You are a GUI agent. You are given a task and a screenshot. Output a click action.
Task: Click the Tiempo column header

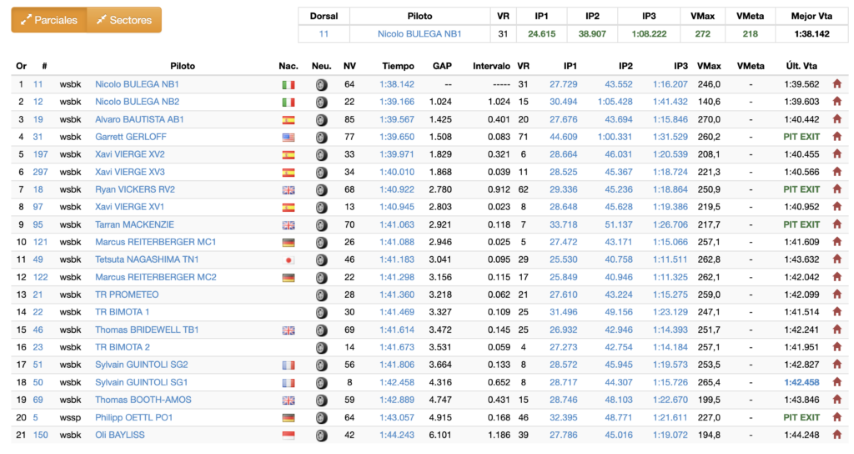point(398,66)
